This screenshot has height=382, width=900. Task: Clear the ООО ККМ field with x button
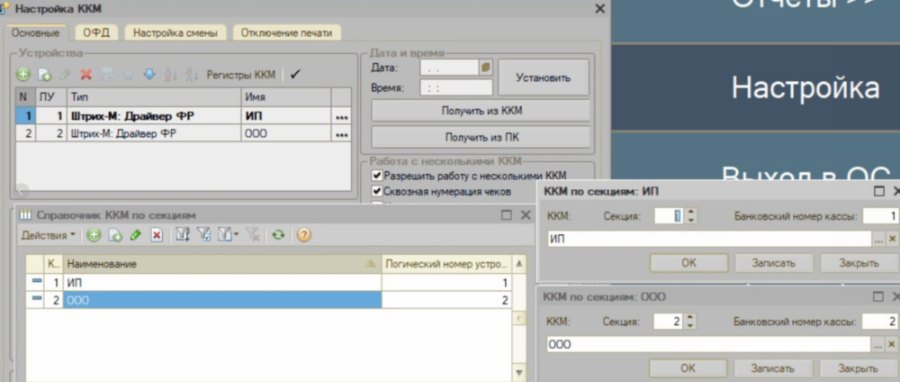point(891,344)
